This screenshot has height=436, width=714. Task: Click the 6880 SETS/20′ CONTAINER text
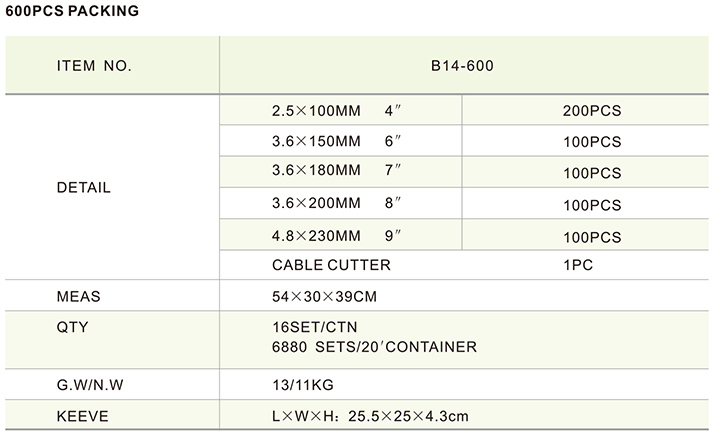point(374,347)
